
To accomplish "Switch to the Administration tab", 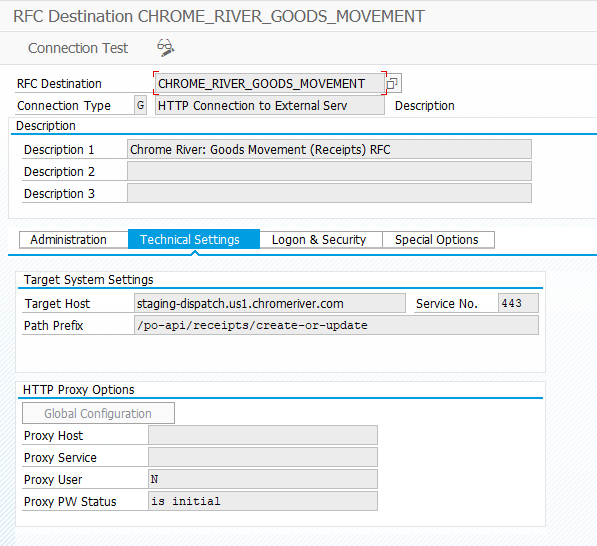I will (74, 240).
